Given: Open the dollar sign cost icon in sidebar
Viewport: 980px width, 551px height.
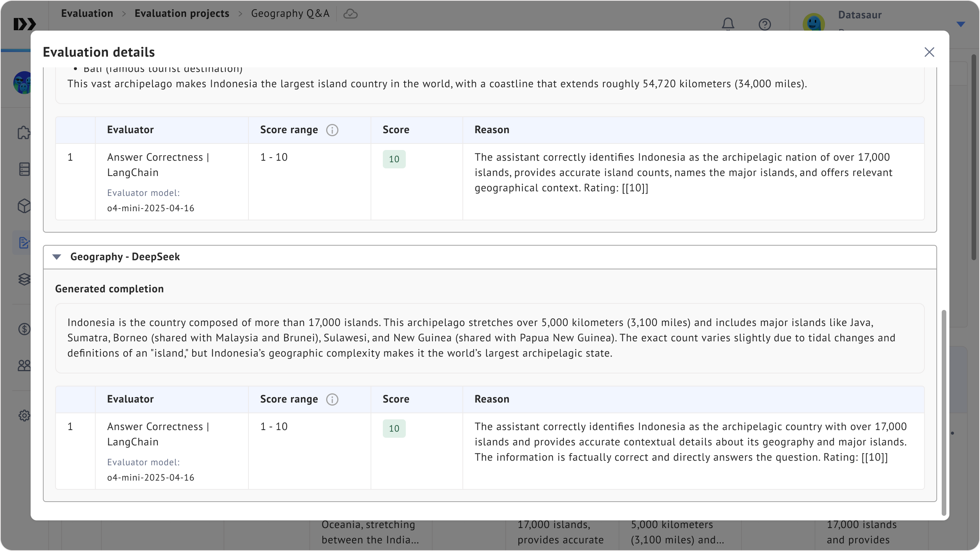Looking at the screenshot, I should [x=24, y=329].
